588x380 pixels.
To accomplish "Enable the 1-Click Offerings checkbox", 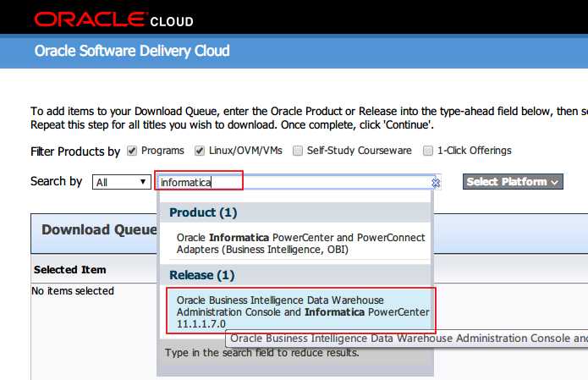I will pyautogui.click(x=428, y=151).
